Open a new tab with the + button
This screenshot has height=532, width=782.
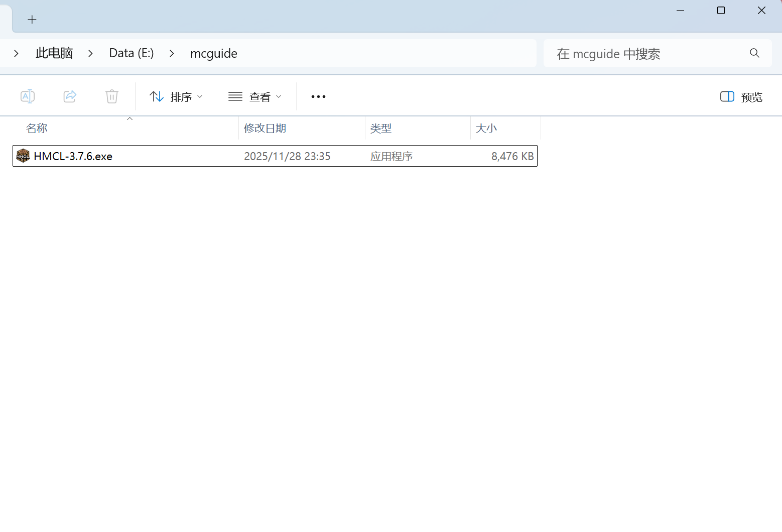pyautogui.click(x=32, y=20)
